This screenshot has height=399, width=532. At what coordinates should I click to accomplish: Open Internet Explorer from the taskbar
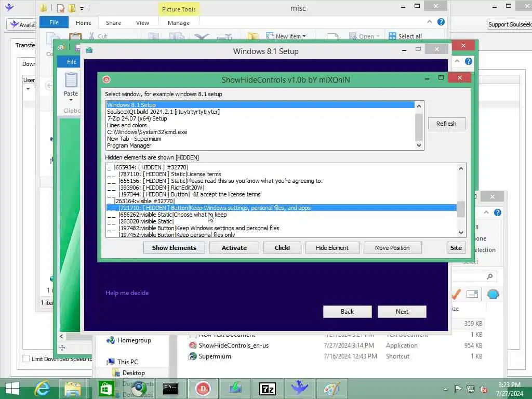tap(42, 388)
